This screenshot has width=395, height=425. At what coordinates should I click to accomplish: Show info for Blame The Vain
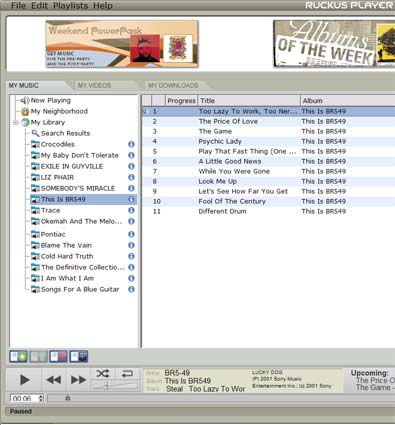point(131,245)
